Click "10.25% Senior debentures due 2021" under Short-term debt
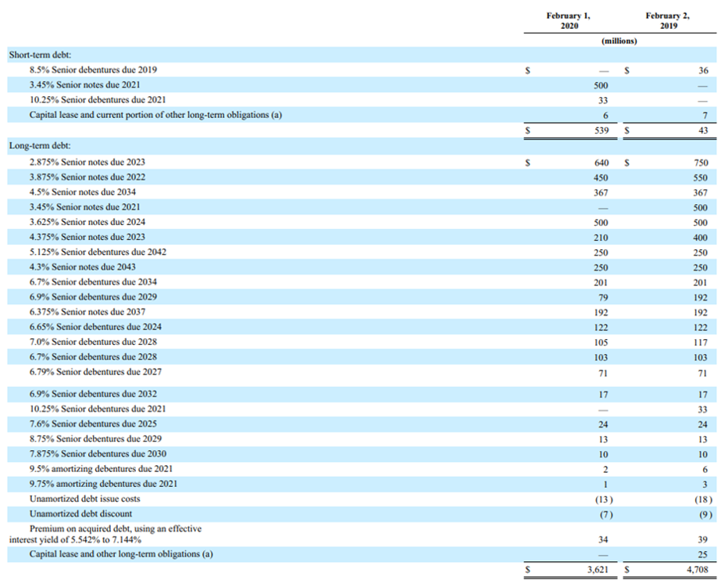728x587 pixels. click(x=98, y=100)
